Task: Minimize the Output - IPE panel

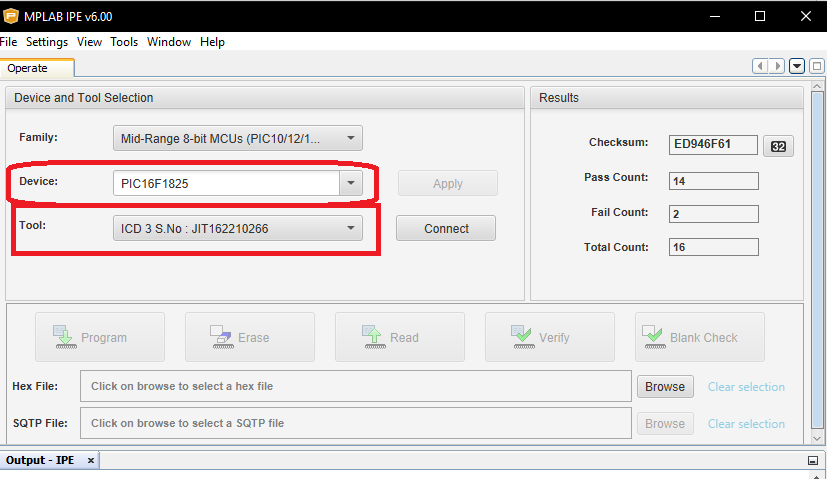Action: pyautogui.click(x=813, y=461)
